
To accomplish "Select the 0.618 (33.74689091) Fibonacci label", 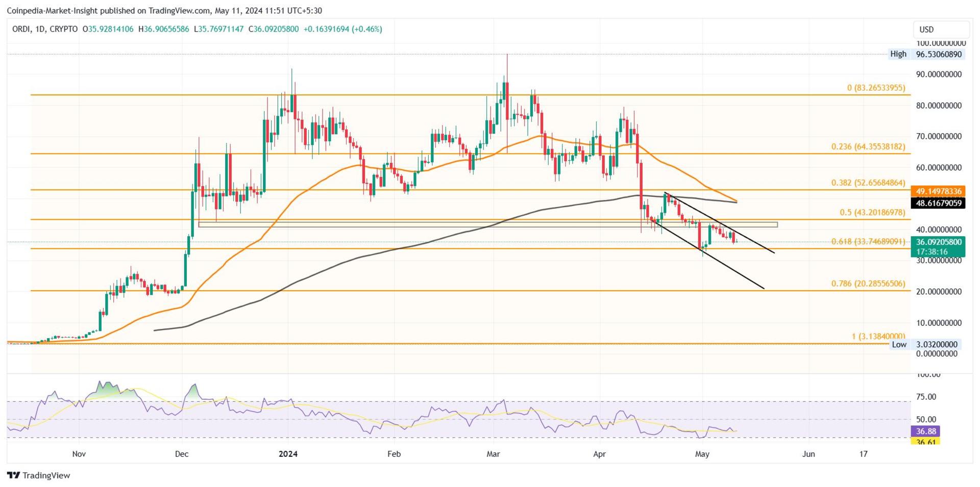I will [x=868, y=242].
